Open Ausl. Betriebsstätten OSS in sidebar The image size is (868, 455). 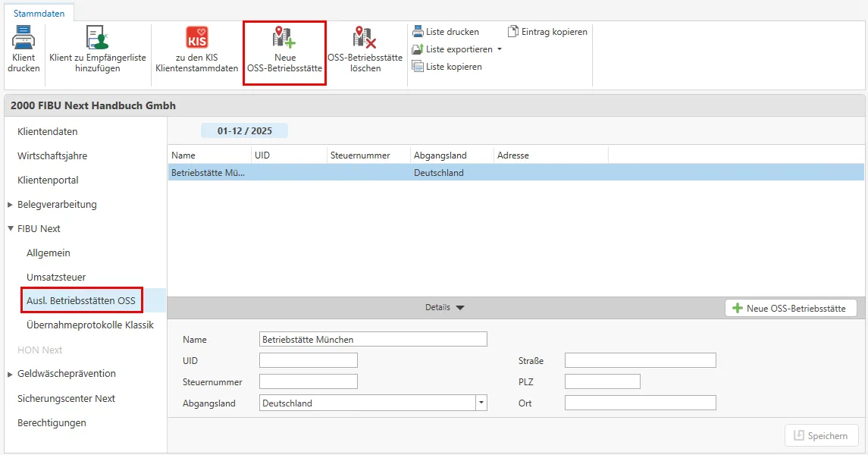(81, 300)
